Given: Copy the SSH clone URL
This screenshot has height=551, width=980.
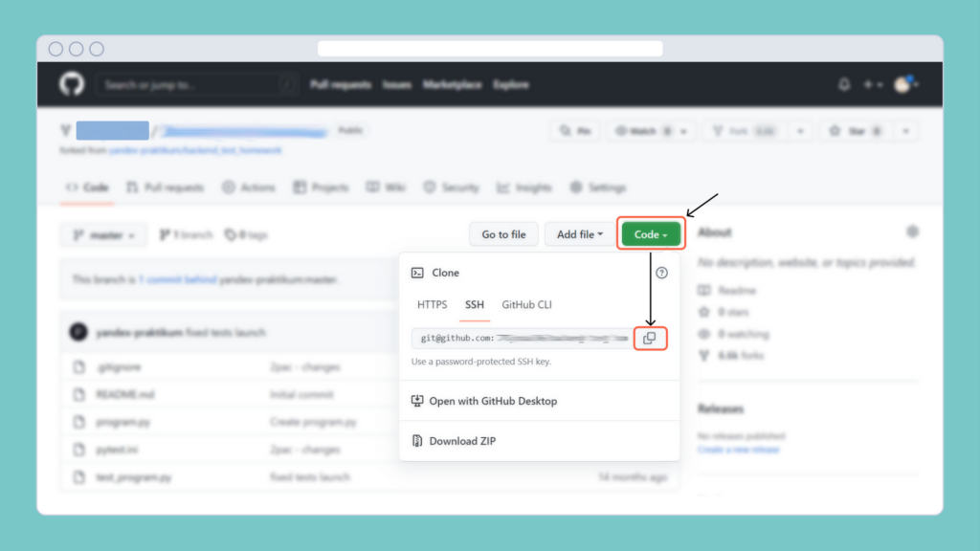Looking at the screenshot, I should point(649,338).
